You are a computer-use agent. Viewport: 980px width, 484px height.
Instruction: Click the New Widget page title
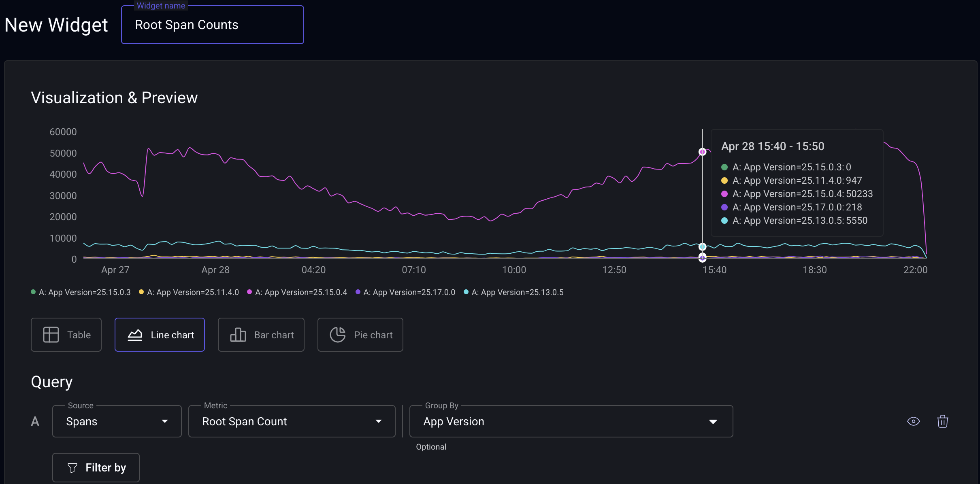tap(56, 25)
